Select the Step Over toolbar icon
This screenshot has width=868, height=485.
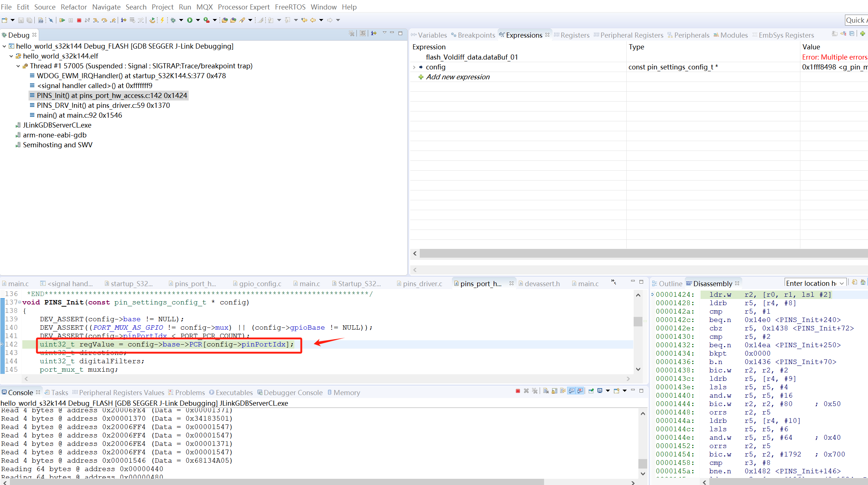pos(104,20)
